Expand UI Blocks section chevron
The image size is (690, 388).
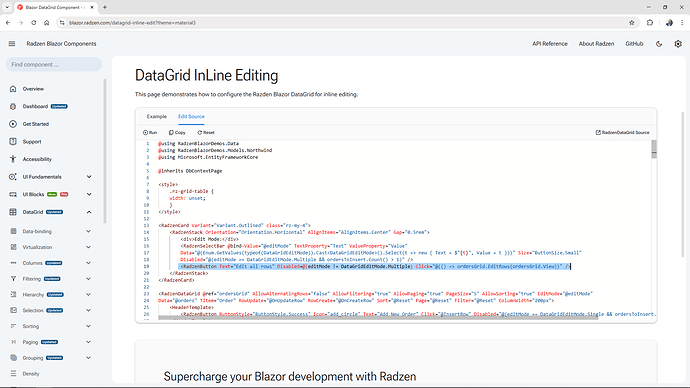tap(89, 194)
